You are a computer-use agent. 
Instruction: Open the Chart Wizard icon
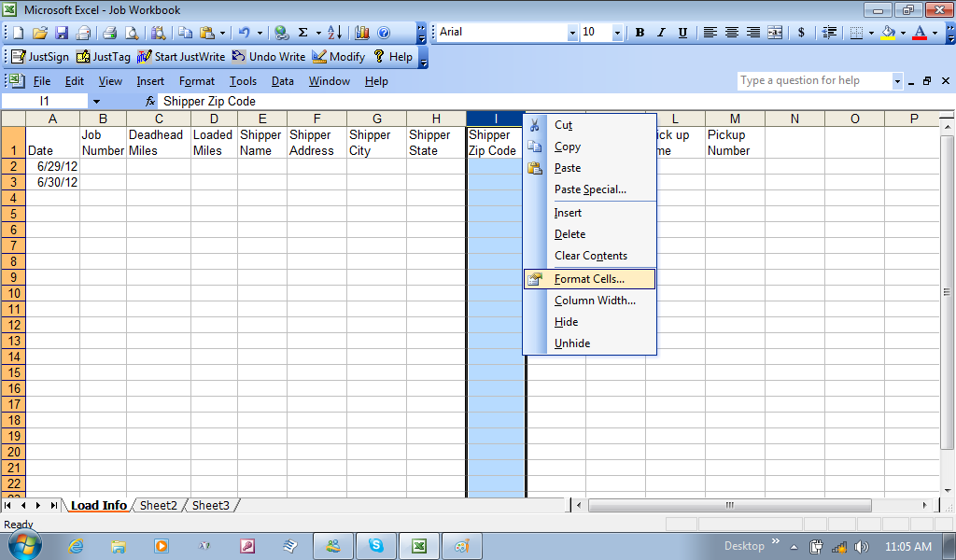[x=360, y=33]
